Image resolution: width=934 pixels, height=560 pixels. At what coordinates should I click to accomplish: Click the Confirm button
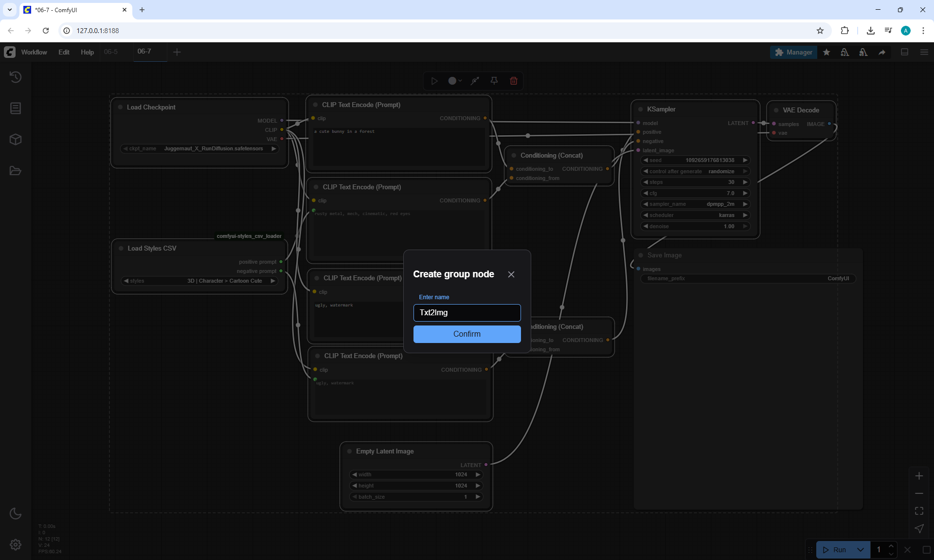pos(467,334)
